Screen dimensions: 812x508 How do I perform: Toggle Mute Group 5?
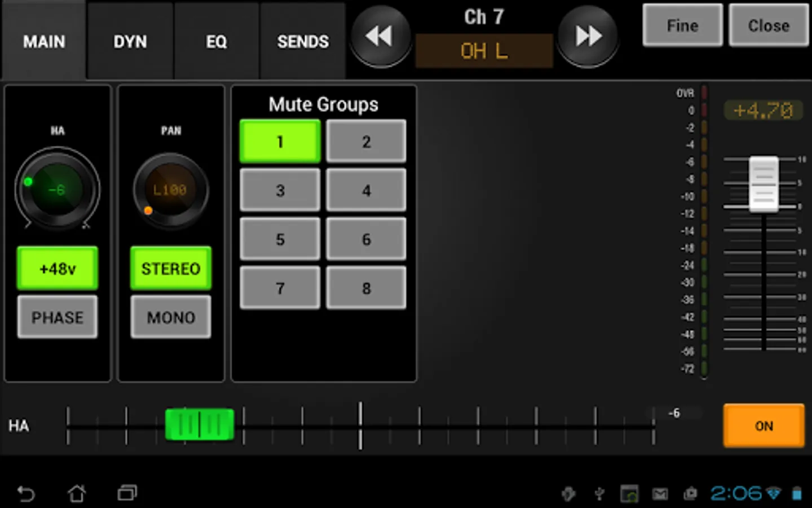[280, 239]
